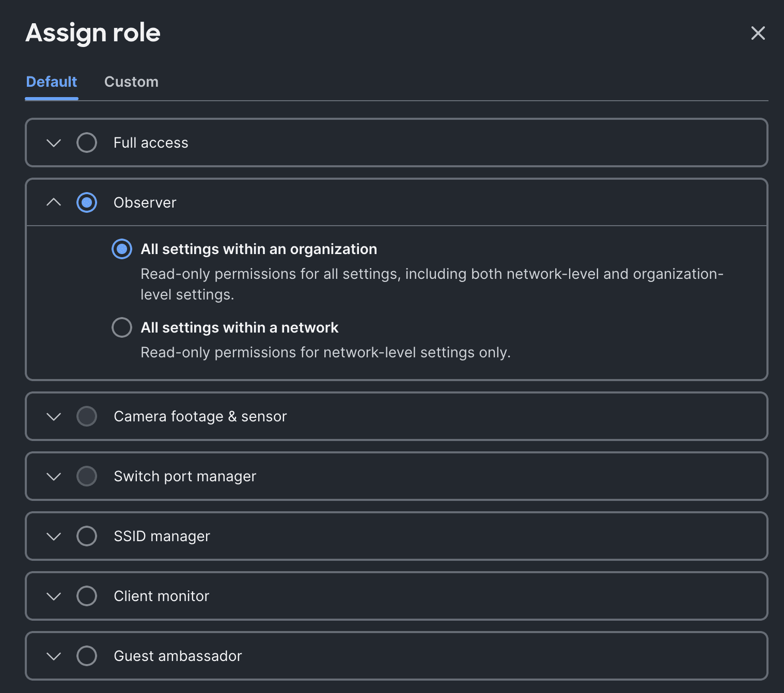
Task: Select the Full access radio button
Action: coord(87,143)
